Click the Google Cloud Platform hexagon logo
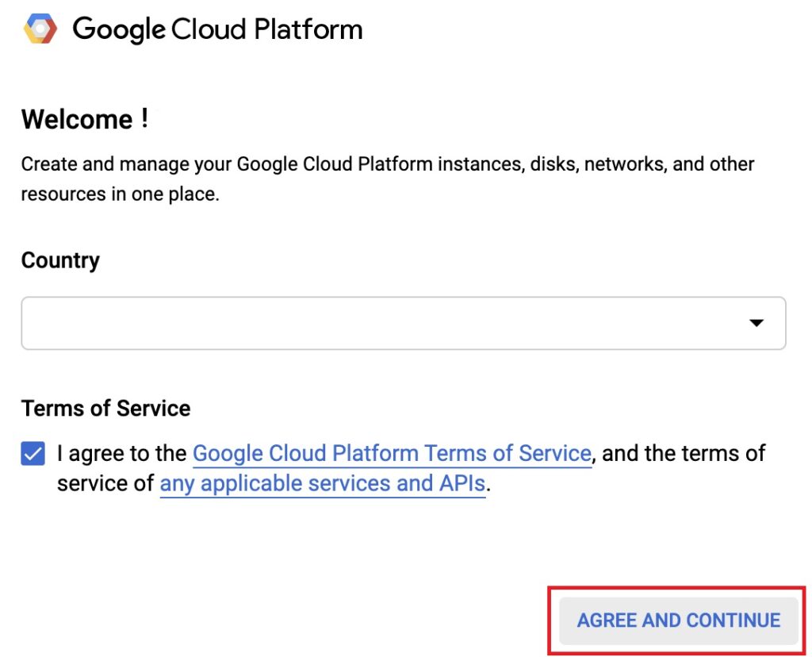812x657 pixels. [40, 29]
